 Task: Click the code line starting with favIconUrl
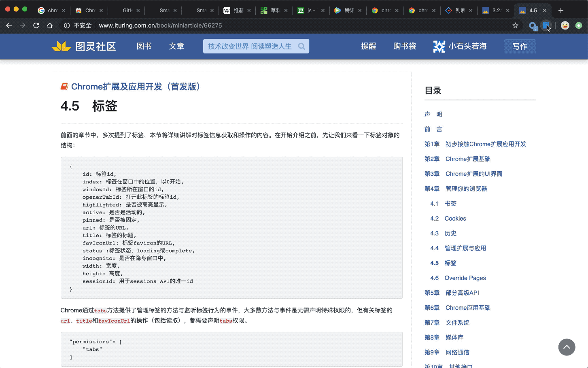pos(129,243)
